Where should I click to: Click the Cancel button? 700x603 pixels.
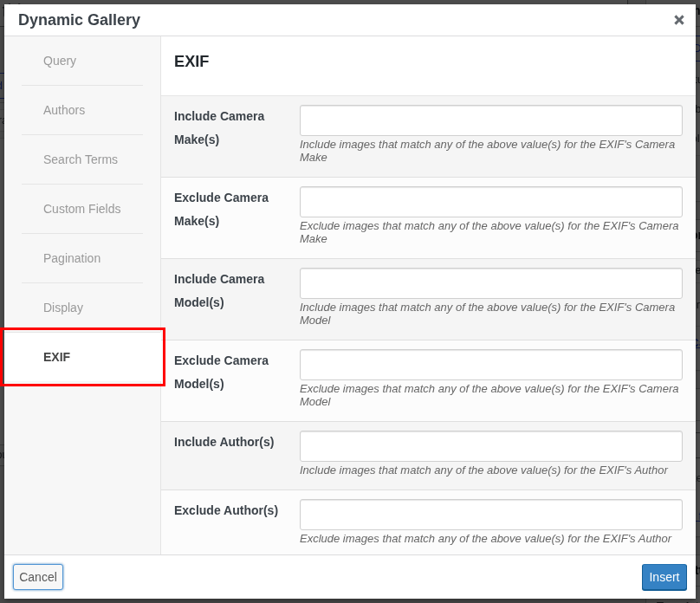click(x=37, y=577)
